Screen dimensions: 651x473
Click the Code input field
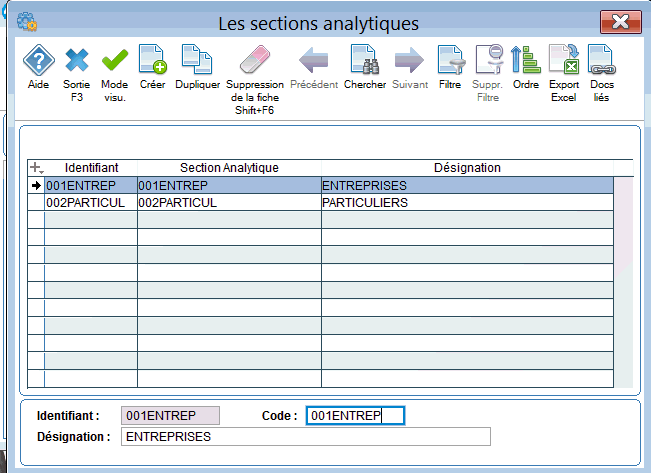pyautogui.click(x=355, y=416)
